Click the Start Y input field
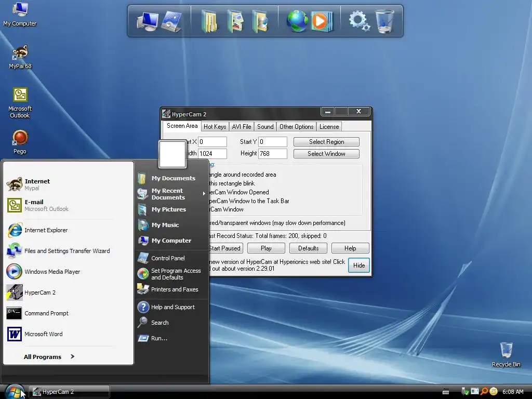The height and width of the screenshot is (399, 532). tap(273, 142)
